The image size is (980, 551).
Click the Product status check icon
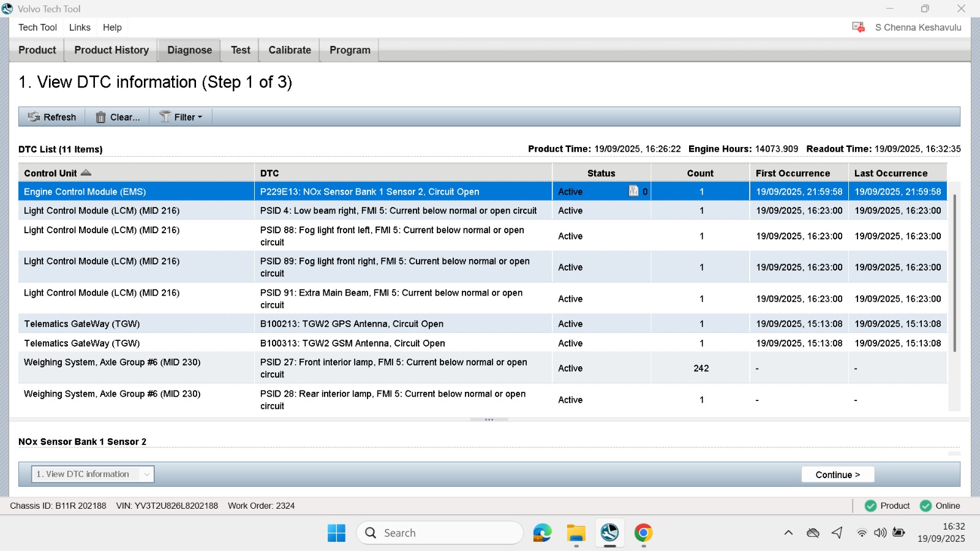coord(870,506)
